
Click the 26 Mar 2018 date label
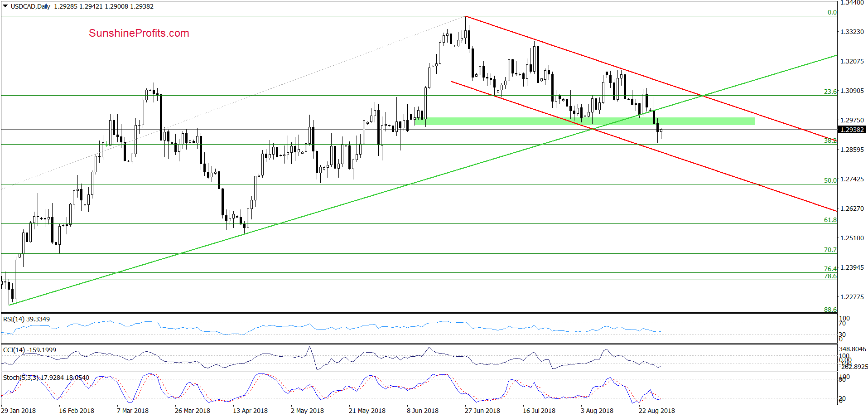(x=193, y=411)
